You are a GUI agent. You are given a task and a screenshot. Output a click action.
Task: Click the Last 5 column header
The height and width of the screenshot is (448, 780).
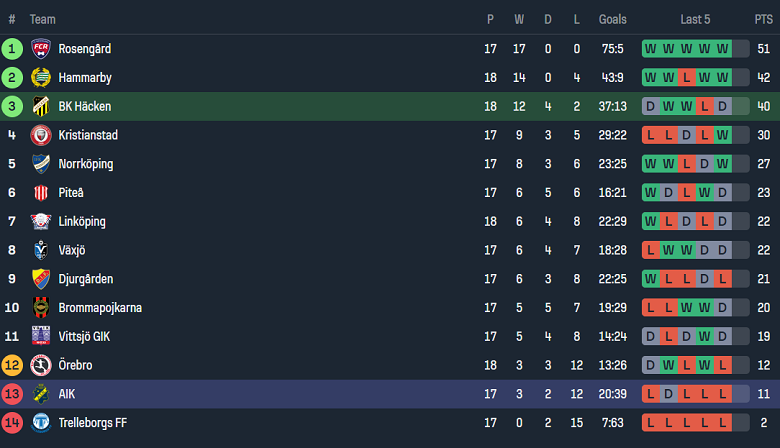pos(695,19)
